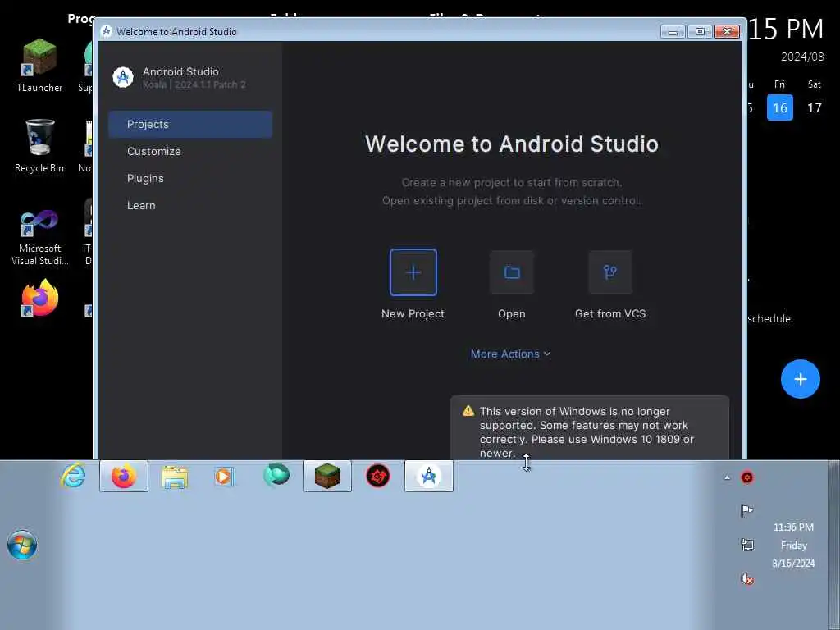The image size is (840, 630).
Task: Click the Get from VCS branch icon
Action: [x=610, y=272]
